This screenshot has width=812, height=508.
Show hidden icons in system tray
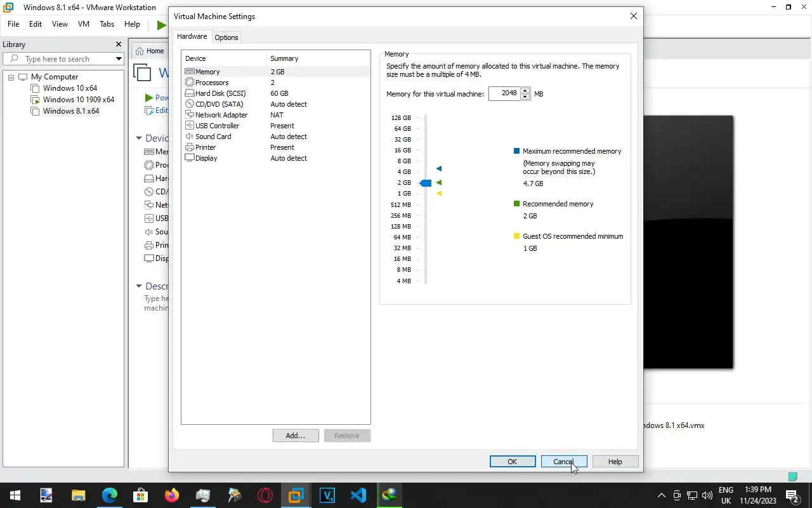click(662, 495)
